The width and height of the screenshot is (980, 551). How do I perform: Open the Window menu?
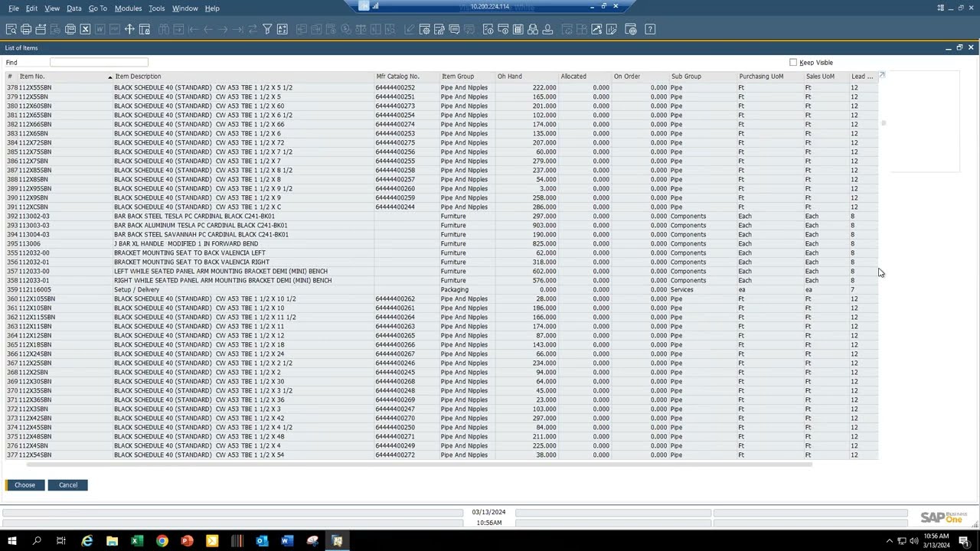pyautogui.click(x=185, y=8)
